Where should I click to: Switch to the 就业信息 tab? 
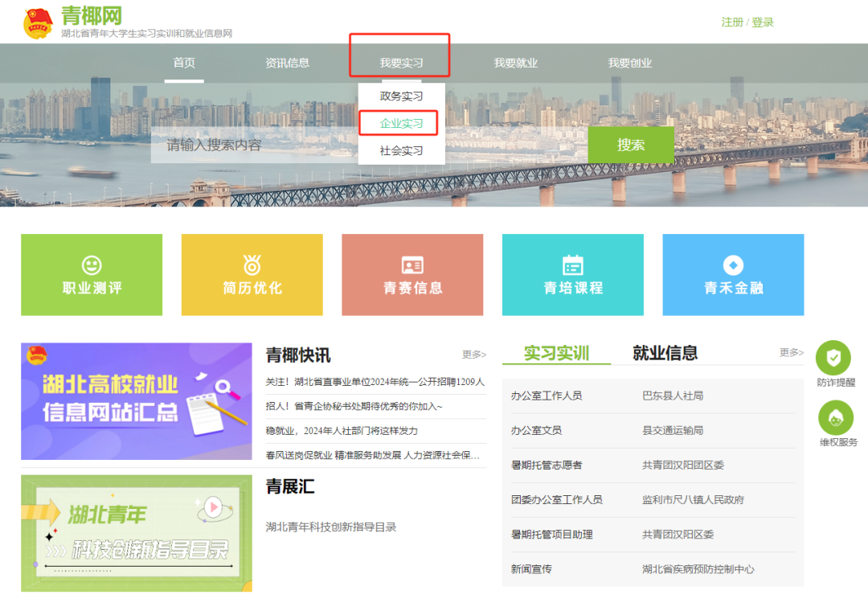665,353
